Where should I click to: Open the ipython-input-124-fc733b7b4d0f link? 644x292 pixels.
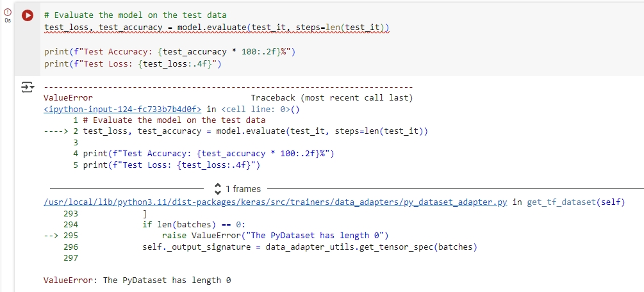pyautogui.click(x=122, y=109)
